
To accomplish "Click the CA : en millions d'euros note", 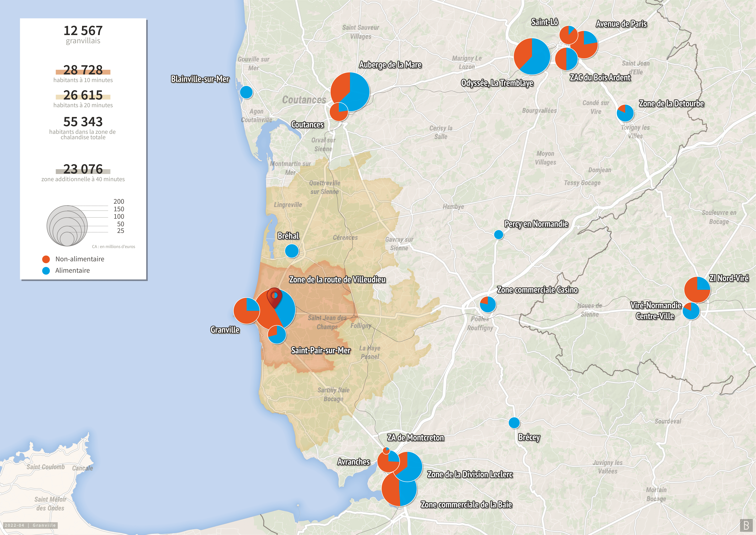I will (x=114, y=247).
